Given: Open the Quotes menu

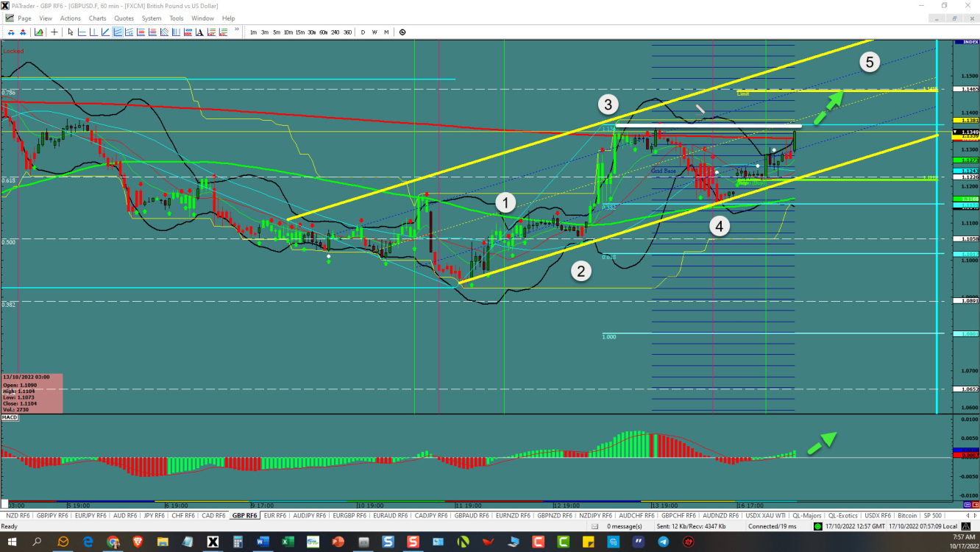Looking at the screenshot, I should (124, 18).
